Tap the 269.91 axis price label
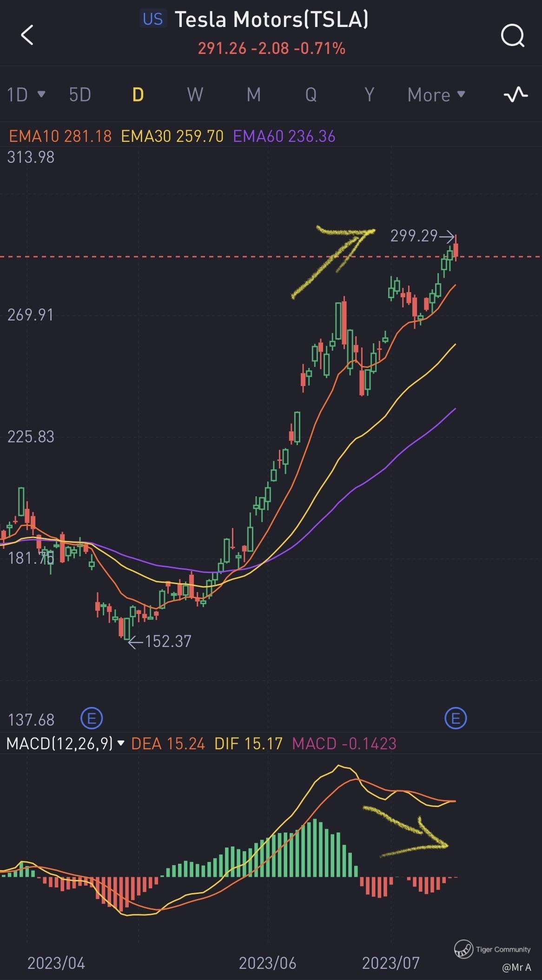This screenshot has width=542, height=980. tap(31, 315)
